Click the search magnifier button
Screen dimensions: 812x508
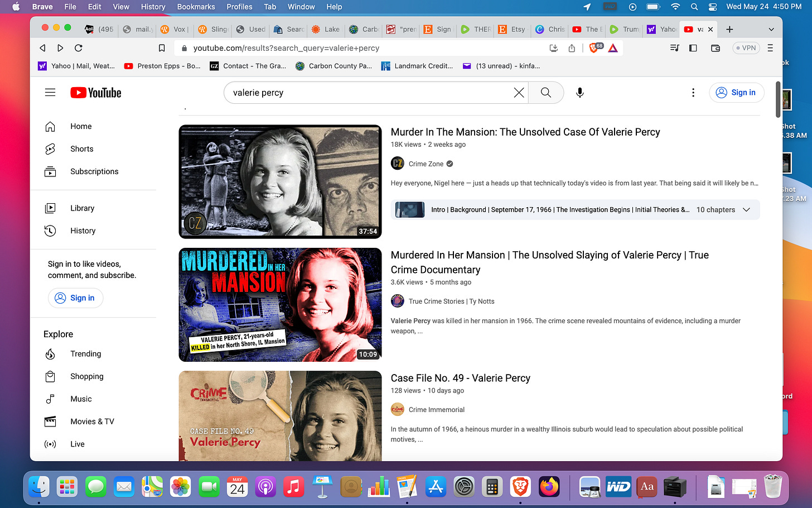(x=546, y=93)
